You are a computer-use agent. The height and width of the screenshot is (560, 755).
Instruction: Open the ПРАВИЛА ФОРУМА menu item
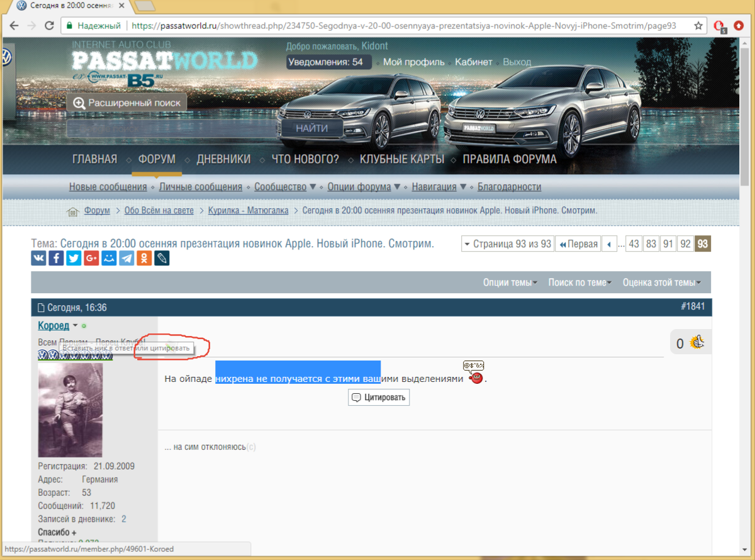pyautogui.click(x=510, y=159)
